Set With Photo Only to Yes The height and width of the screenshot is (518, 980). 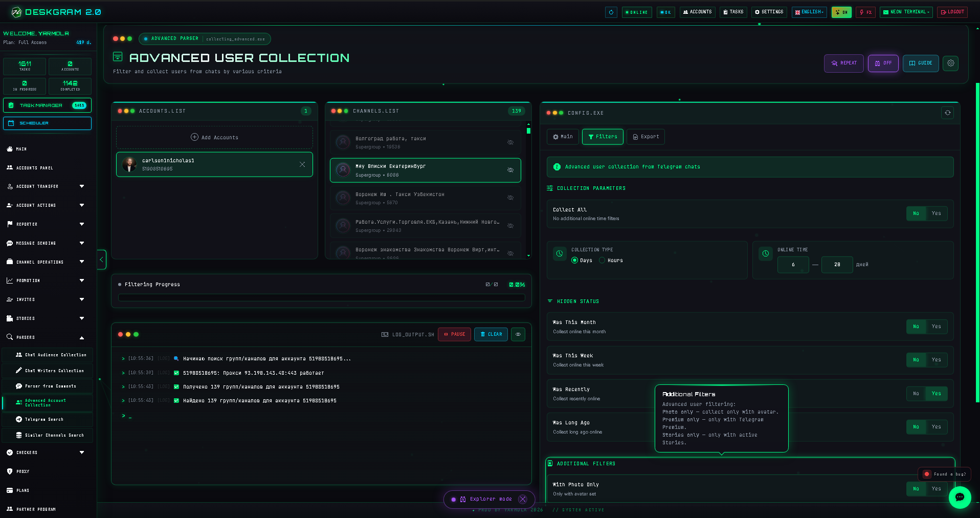[x=936, y=489]
